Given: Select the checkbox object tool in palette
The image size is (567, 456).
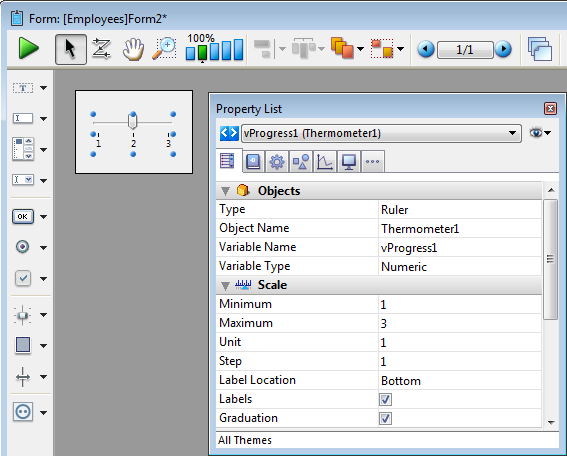Looking at the screenshot, I should click(x=23, y=278).
